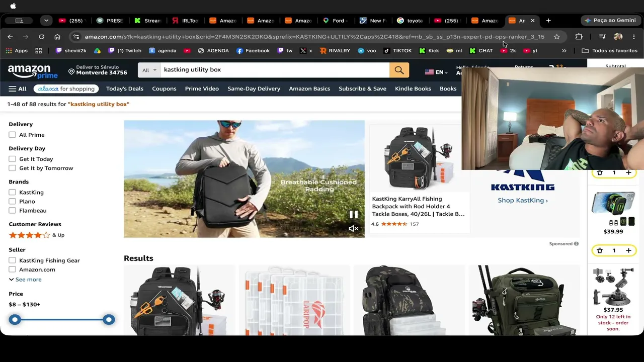Submit search with the orange magnifier button
This screenshot has height=362, width=644.
pos(399,70)
